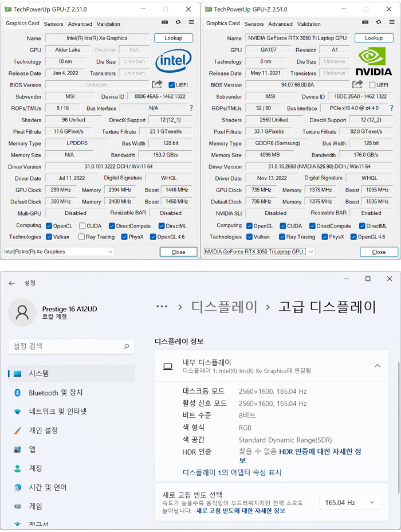
Task: Click the Bus Interface question mark in NVIDIA window
Action: point(391,108)
